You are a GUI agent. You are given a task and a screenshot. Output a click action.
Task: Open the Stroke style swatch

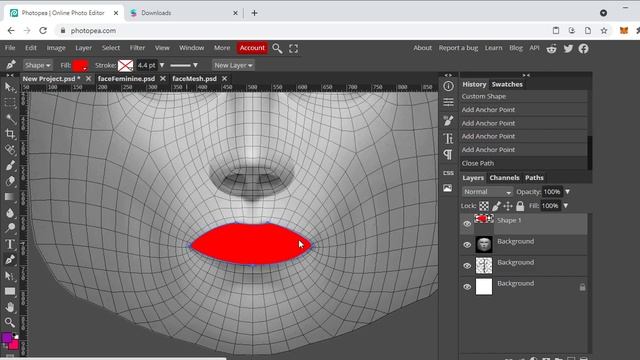pyautogui.click(x=125, y=65)
